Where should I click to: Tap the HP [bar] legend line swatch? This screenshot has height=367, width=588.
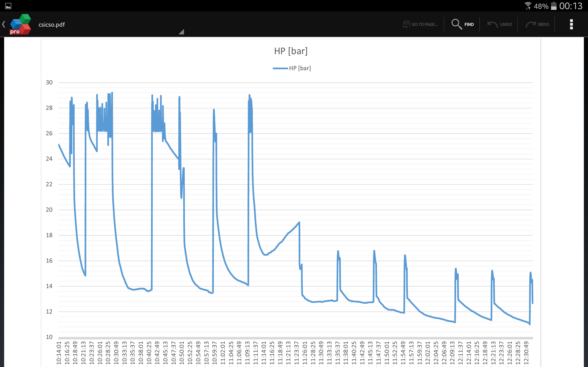click(x=280, y=68)
